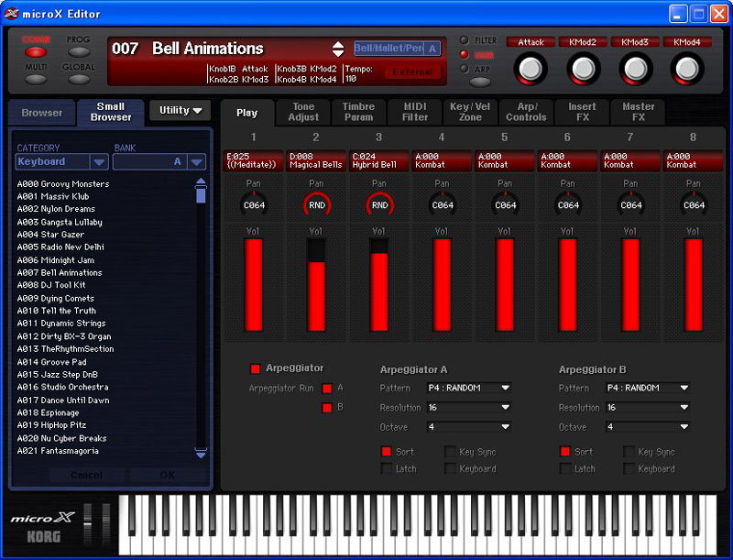The width and height of the screenshot is (733, 560).
Task: Open the Master FX tab
Action: point(638,112)
